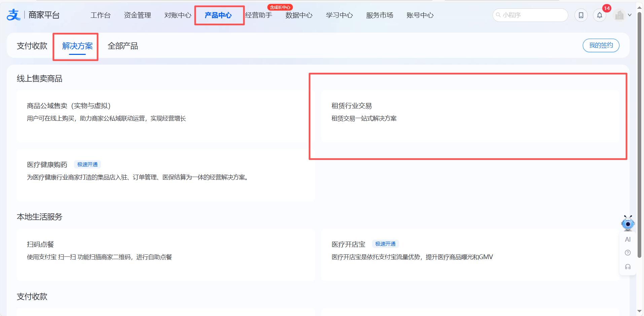Click 极速开通 tag beside 医疗健康购药
The width and height of the screenshot is (644, 316).
(87, 164)
